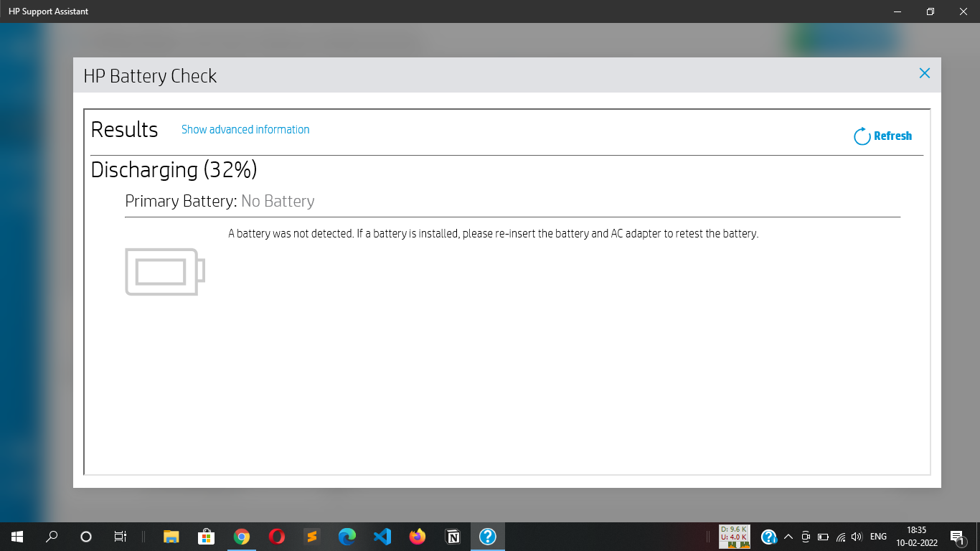Launch Opera browser from the taskbar
Screen dimensions: 980x551
coord(276,536)
